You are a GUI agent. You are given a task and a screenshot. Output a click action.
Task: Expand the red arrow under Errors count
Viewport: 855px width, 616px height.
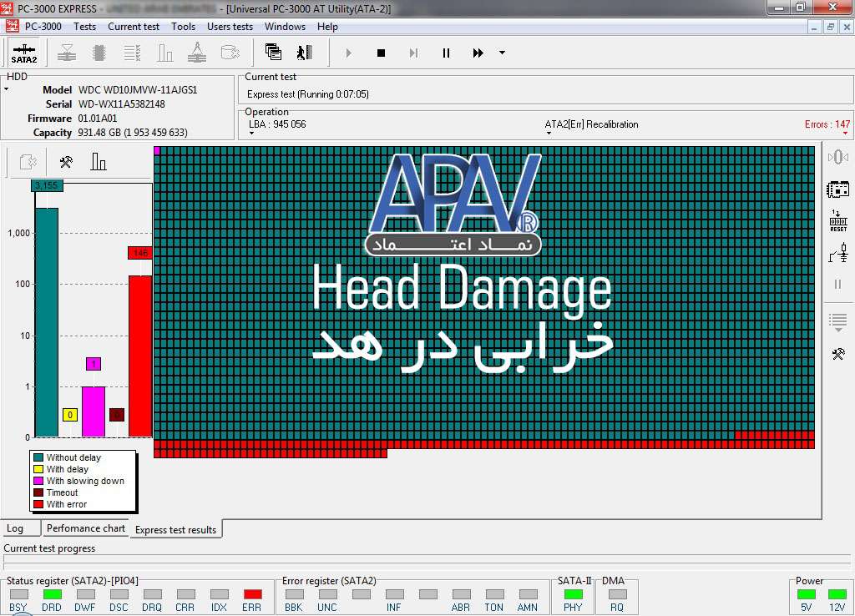(x=845, y=133)
